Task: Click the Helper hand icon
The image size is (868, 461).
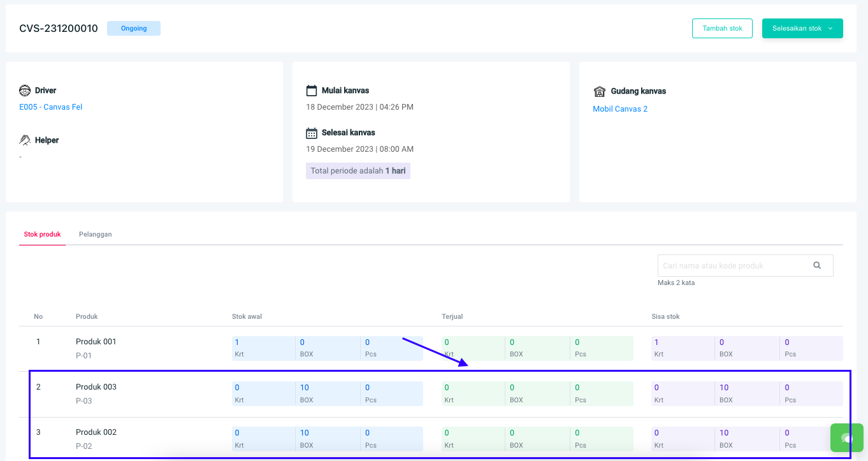Action: point(25,140)
